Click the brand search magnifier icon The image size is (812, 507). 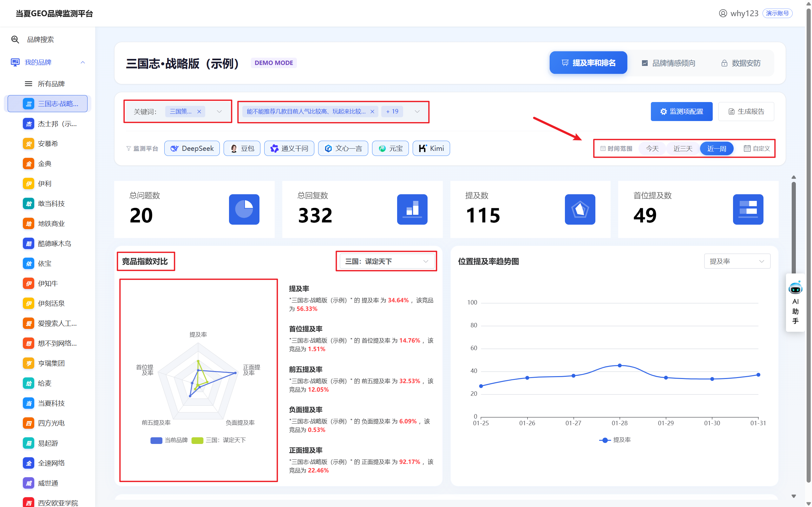pos(15,40)
